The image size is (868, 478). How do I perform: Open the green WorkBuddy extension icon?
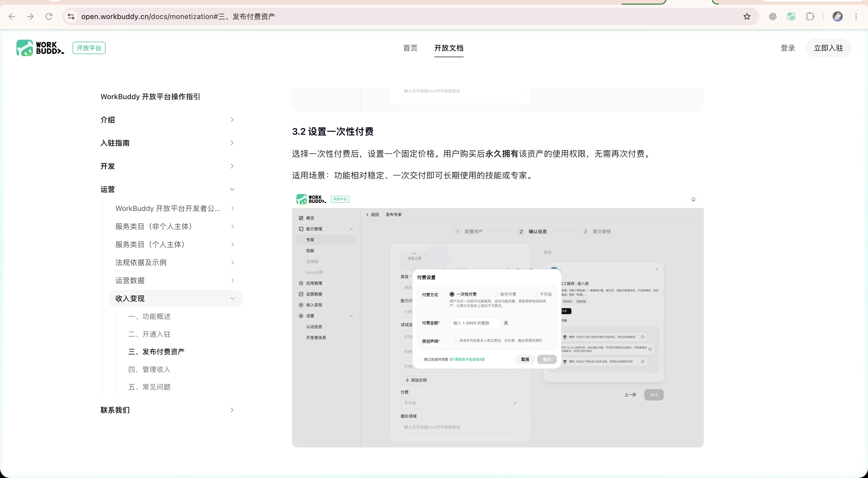pyautogui.click(x=791, y=16)
